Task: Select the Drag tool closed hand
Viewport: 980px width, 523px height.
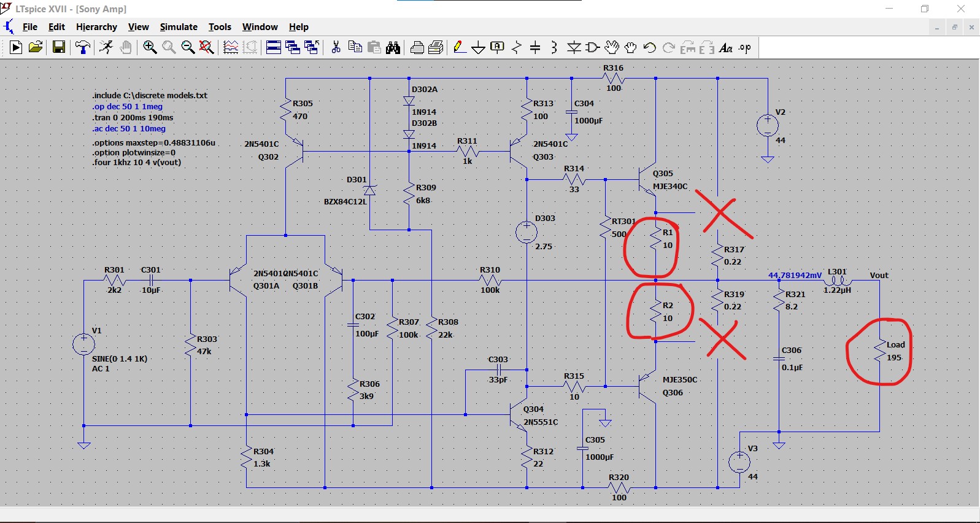Action: click(x=630, y=47)
